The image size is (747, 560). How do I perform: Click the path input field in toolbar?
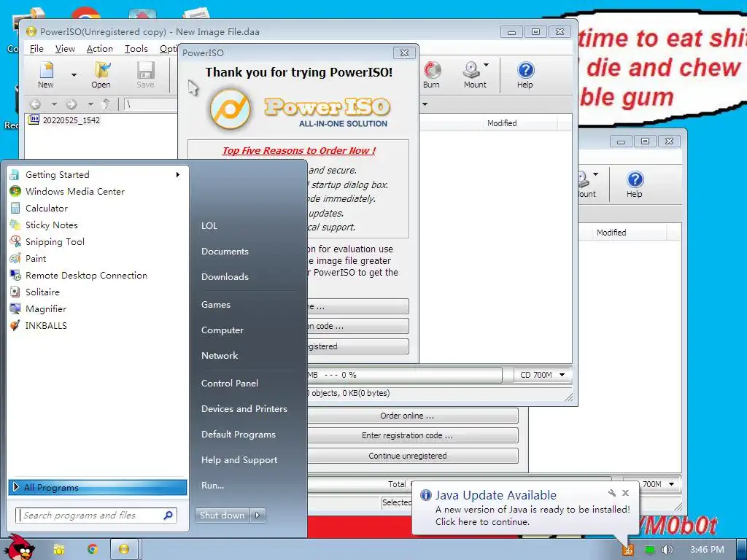click(150, 104)
